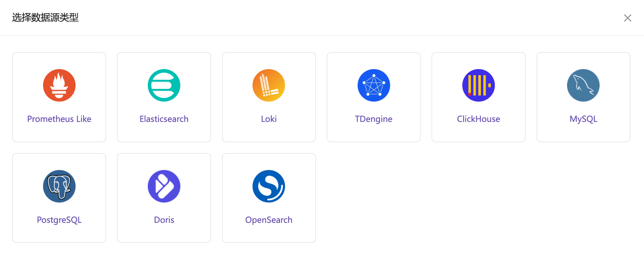Click the Doris text label
644x254 pixels.
(x=164, y=220)
